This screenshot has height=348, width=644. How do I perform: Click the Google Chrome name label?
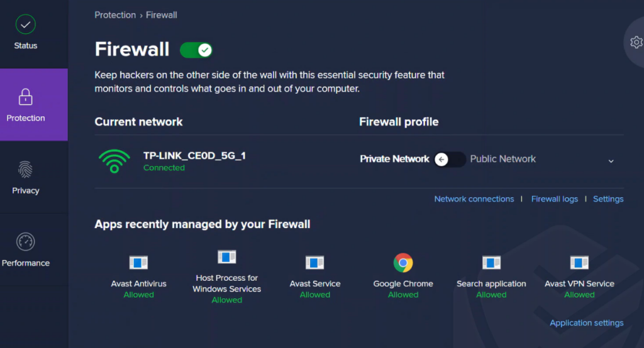pyautogui.click(x=403, y=283)
